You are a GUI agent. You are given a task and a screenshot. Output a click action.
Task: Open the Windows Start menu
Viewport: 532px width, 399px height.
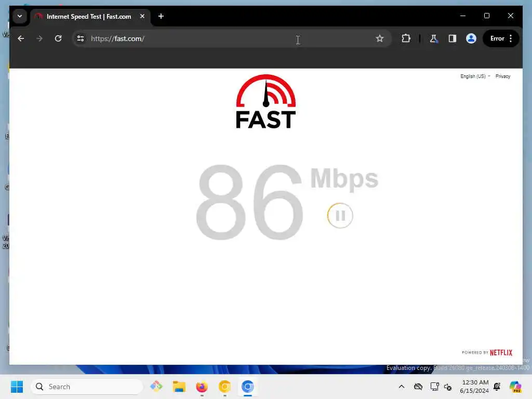tap(17, 387)
